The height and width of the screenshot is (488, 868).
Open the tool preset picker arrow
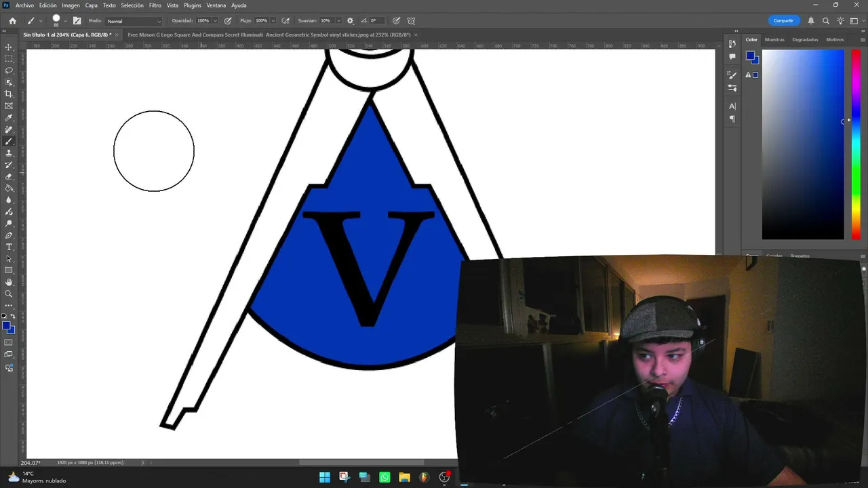pos(40,21)
